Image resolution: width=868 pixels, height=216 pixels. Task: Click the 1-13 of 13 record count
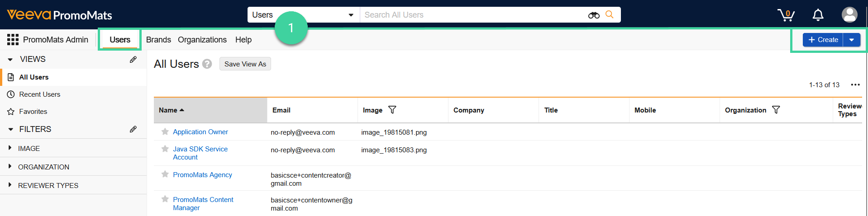tap(824, 85)
